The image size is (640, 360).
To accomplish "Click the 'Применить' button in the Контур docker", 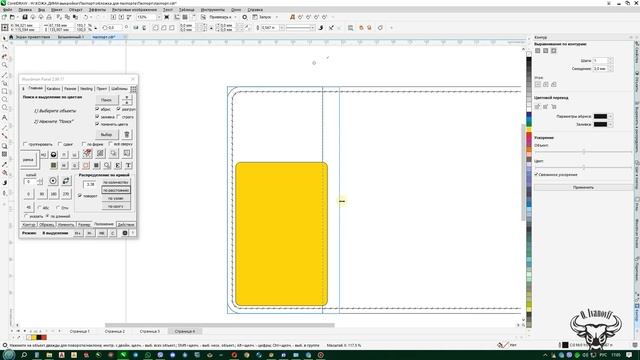I will pos(583,187).
